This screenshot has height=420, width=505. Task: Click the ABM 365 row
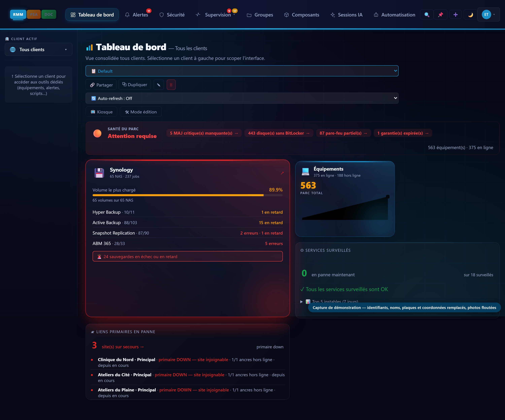[188, 243]
